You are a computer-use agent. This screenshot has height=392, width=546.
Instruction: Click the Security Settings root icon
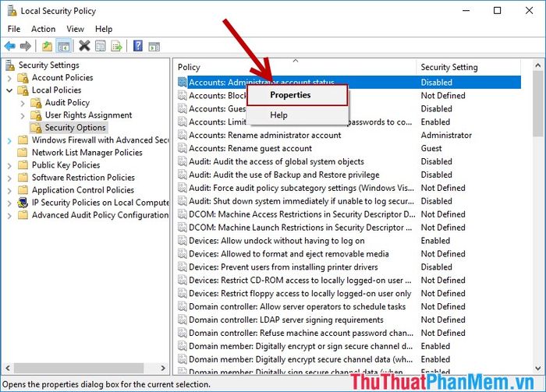tap(9, 65)
